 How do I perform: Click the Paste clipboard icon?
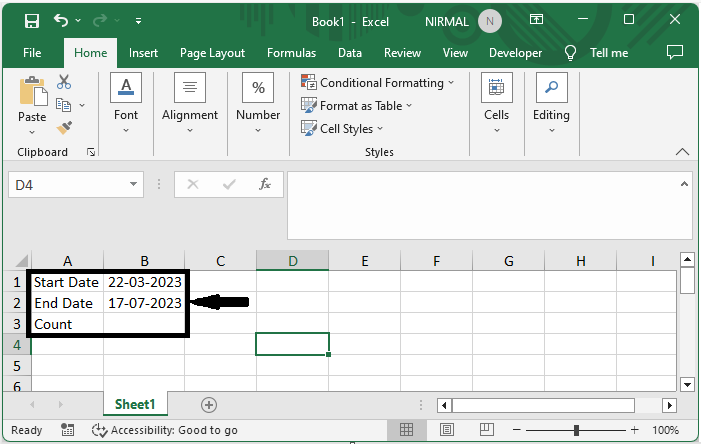click(32, 91)
